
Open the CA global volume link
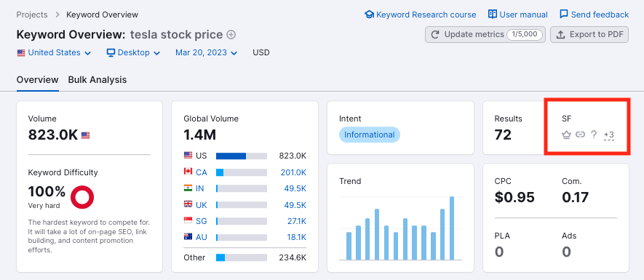[202, 172]
